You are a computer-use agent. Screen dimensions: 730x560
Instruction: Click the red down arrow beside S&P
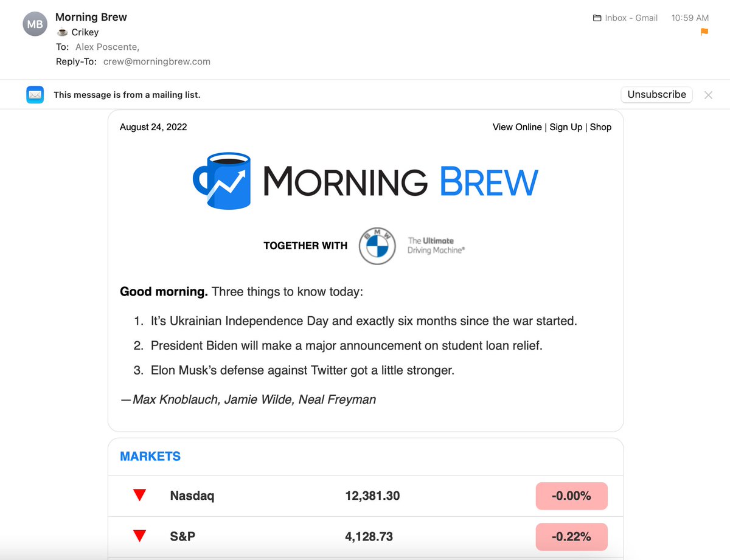[140, 536]
